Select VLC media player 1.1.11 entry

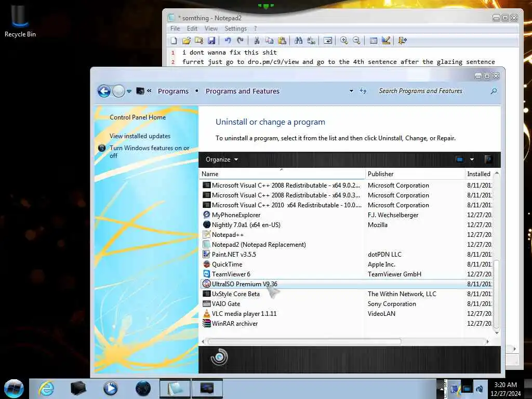347,313
